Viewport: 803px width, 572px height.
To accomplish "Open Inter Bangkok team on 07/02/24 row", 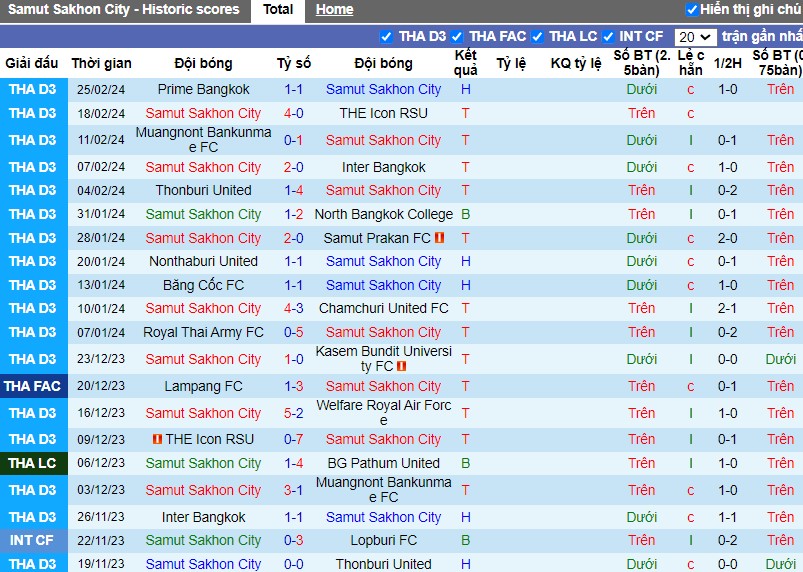I will click(x=384, y=167).
